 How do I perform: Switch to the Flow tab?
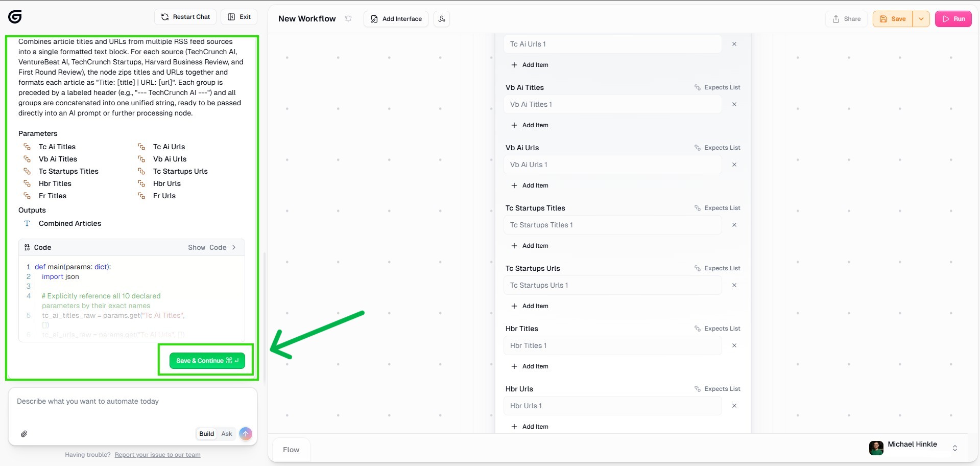pyautogui.click(x=291, y=450)
